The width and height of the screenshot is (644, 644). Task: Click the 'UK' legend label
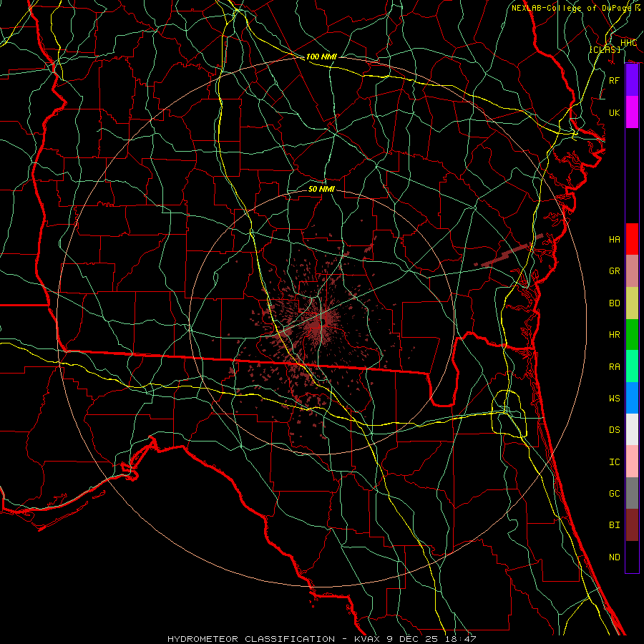(x=615, y=112)
